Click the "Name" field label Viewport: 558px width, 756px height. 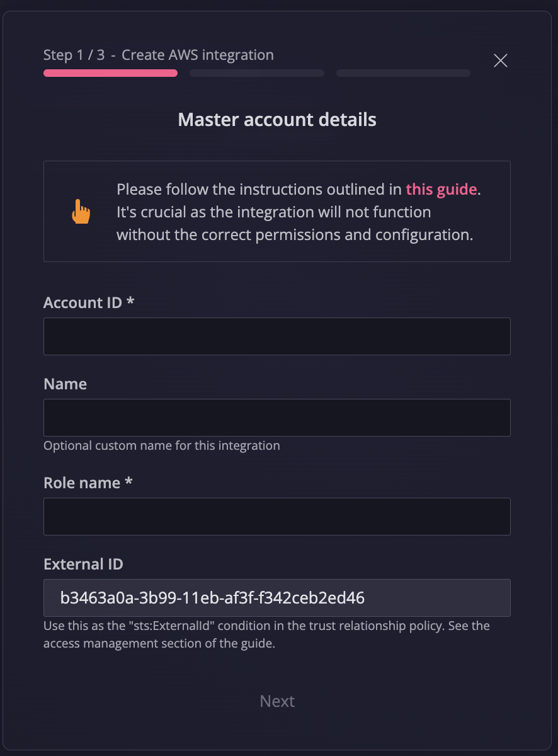65,384
